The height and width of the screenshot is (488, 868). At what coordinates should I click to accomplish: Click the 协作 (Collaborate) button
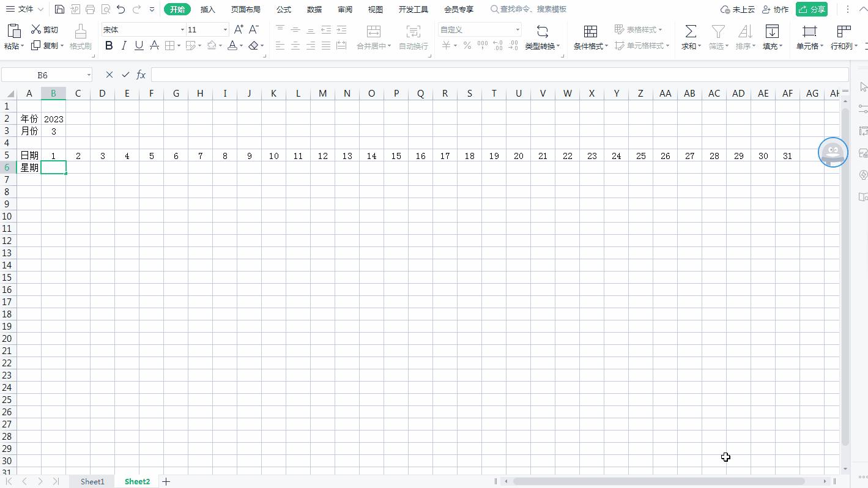click(775, 9)
